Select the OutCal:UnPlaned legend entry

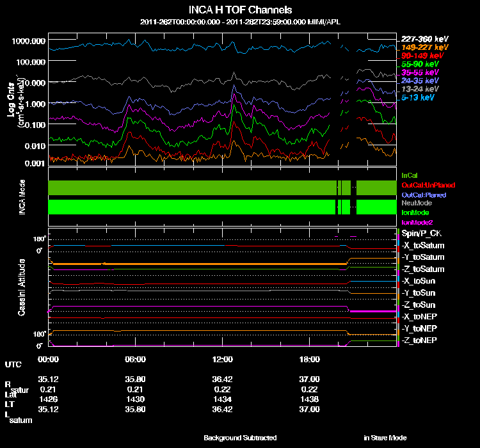tap(424, 185)
